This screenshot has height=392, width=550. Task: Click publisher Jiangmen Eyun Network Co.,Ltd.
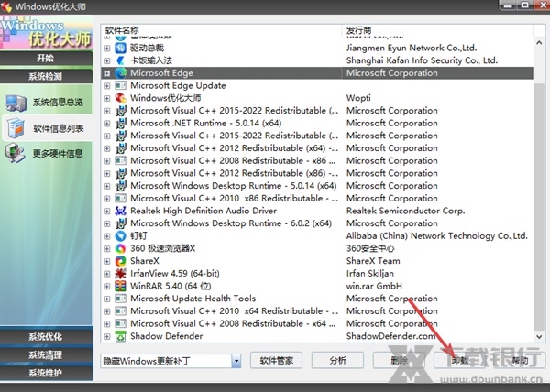(x=412, y=48)
